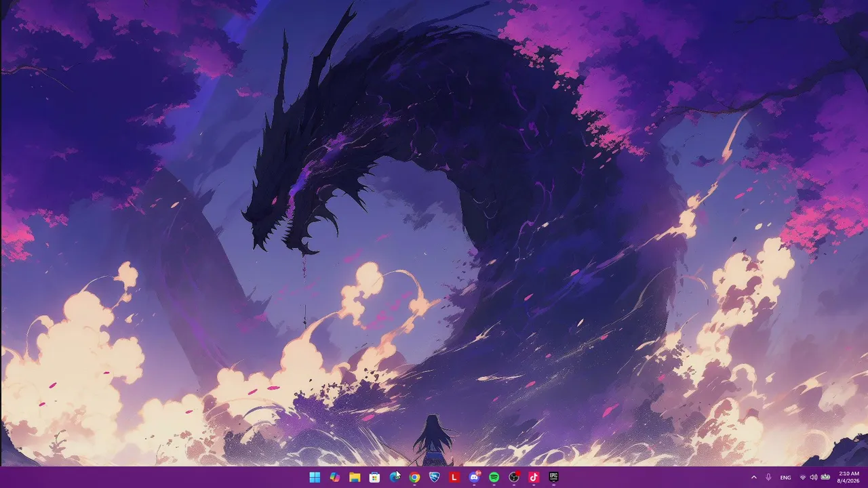The width and height of the screenshot is (868, 488).
Task: Open the TikTok app in the taskbar
Action: 534,477
